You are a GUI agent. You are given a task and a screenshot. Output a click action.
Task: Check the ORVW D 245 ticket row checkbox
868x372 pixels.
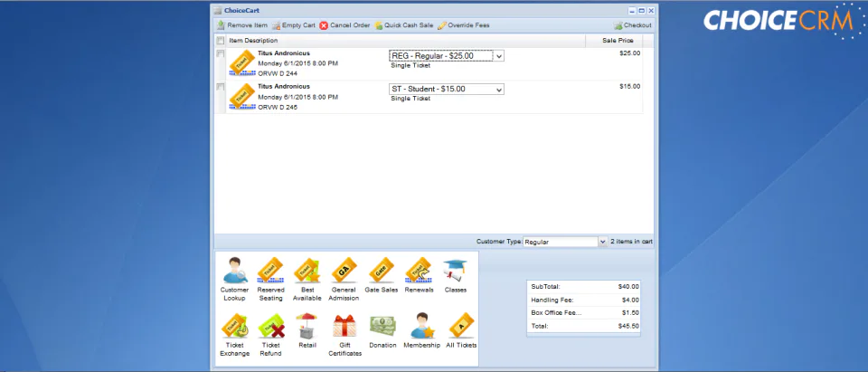tap(221, 87)
